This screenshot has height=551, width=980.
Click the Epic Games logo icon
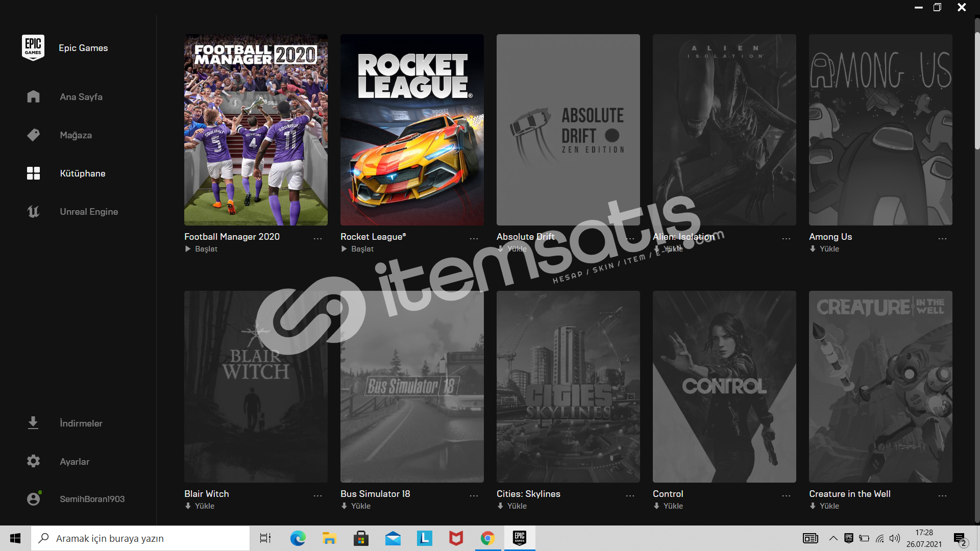[x=33, y=47]
